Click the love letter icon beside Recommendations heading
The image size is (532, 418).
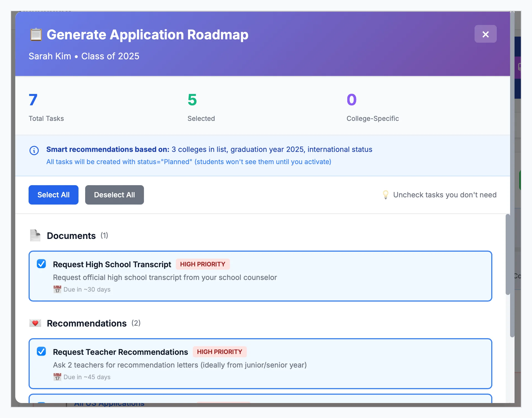tap(35, 323)
